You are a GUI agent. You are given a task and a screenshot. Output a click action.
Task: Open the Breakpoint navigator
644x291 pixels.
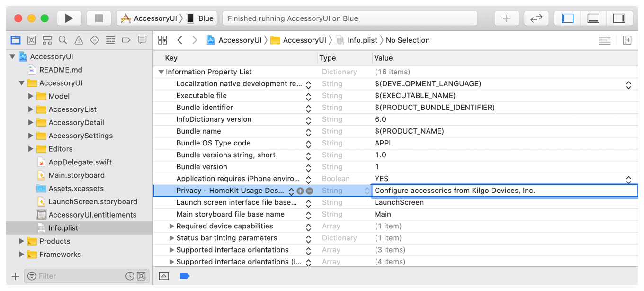pos(126,40)
